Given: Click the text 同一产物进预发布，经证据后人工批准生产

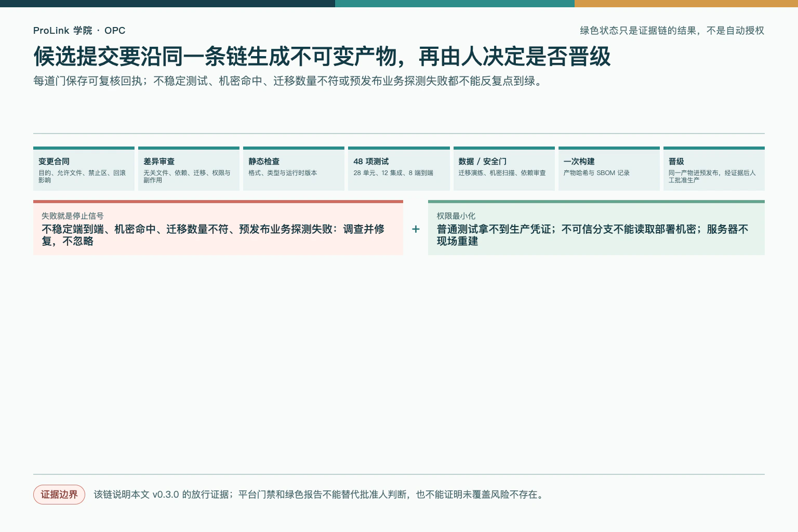Looking at the screenshot, I should (712, 177).
